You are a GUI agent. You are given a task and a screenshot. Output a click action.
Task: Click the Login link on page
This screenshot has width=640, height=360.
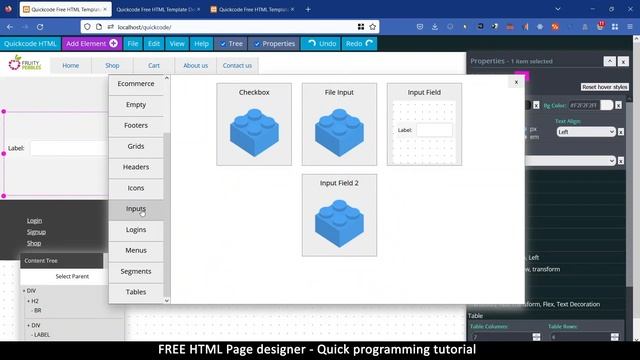(34, 221)
